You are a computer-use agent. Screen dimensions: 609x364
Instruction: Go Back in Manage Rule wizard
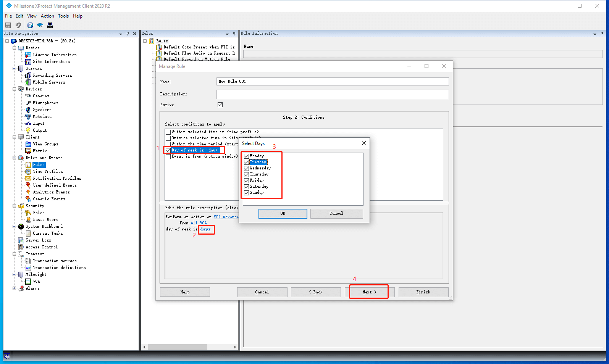coord(316,292)
